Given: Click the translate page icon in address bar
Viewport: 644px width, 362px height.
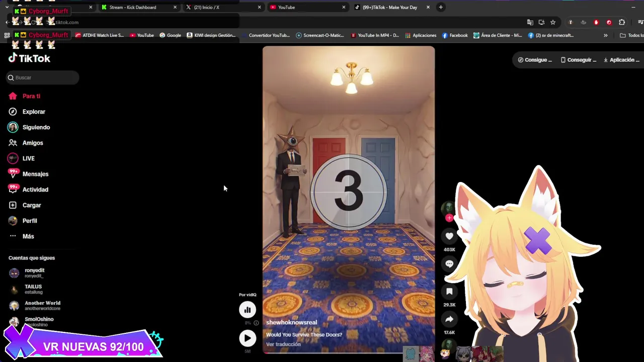Looking at the screenshot, I should tap(530, 22).
